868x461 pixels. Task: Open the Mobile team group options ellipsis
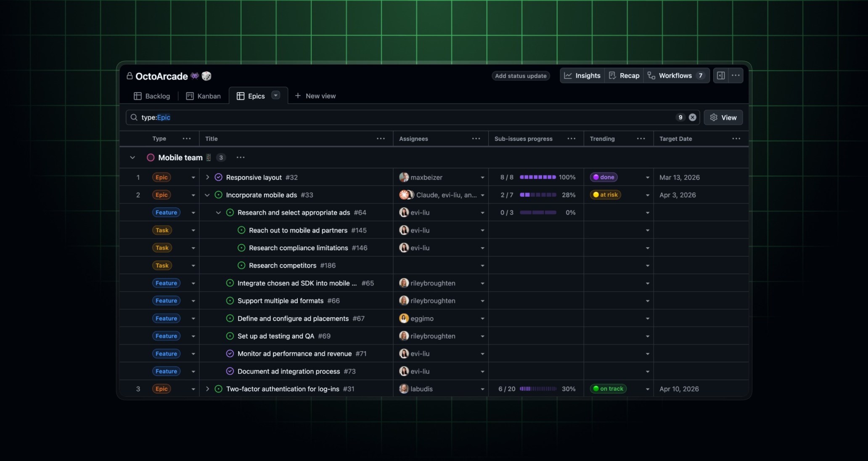[x=240, y=157]
